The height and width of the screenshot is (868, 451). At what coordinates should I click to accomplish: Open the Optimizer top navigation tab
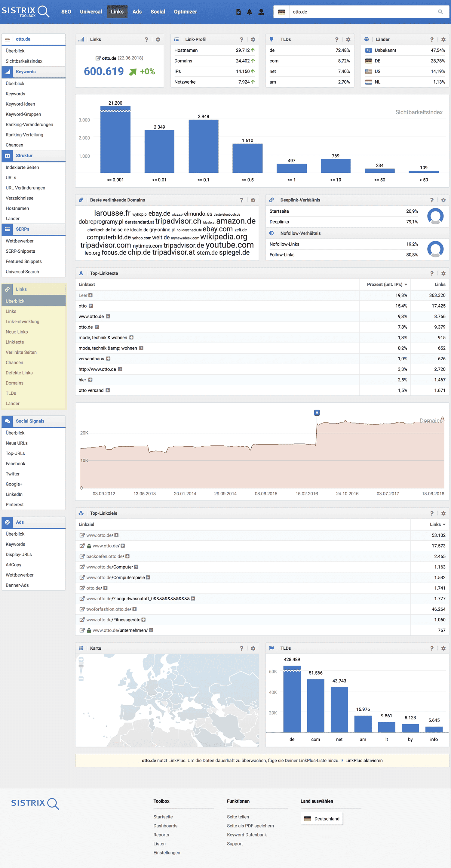(186, 11)
